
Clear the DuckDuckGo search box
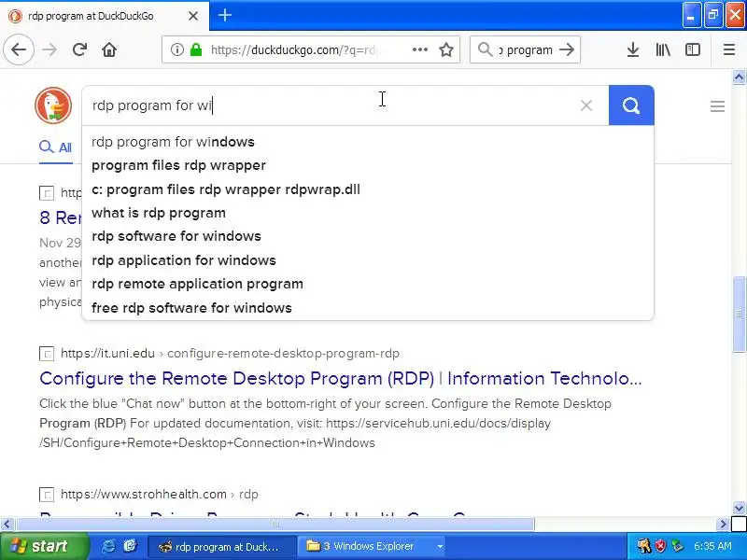pyautogui.click(x=586, y=105)
